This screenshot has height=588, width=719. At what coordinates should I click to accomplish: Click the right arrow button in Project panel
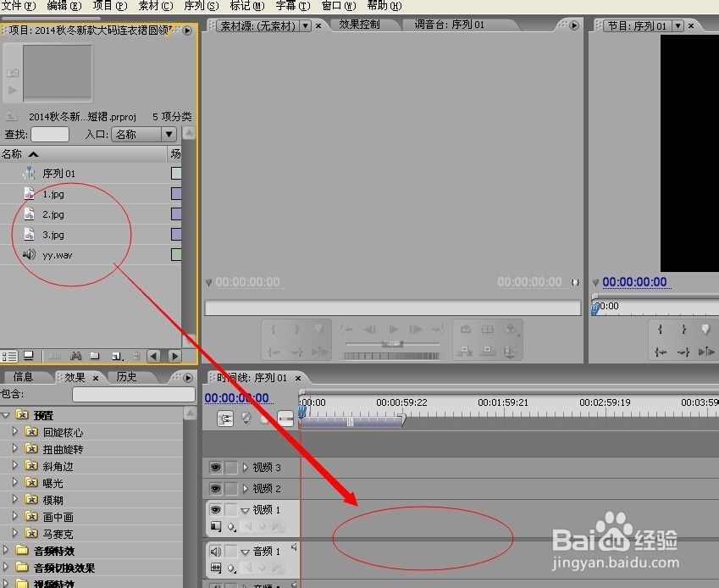click(174, 357)
